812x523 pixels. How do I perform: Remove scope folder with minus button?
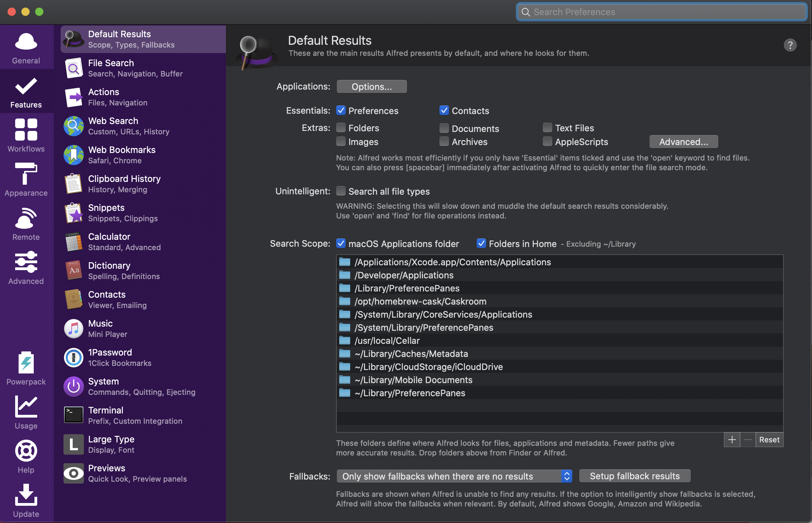[x=748, y=440]
